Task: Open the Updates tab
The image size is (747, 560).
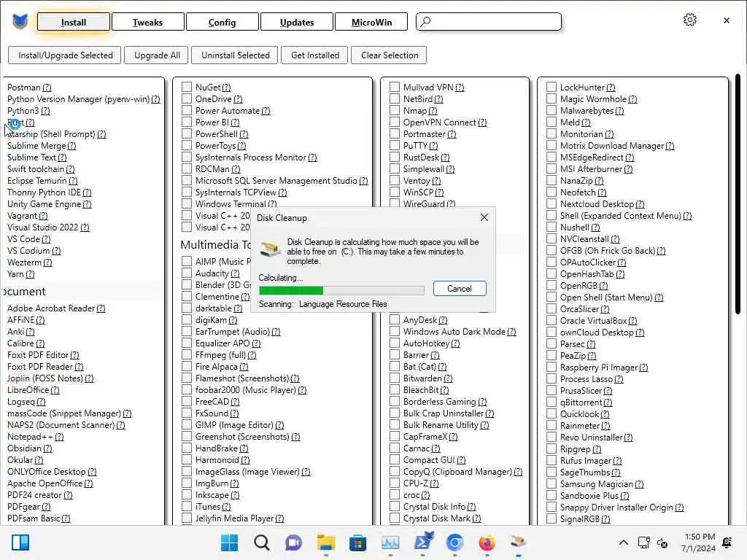Action: point(297,22)
